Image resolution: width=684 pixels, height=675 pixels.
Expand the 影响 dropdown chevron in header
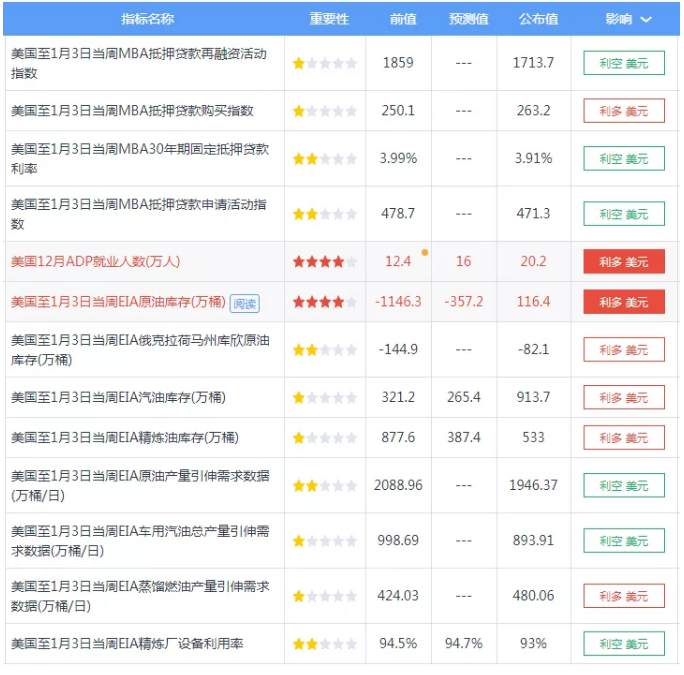[646, 19]
